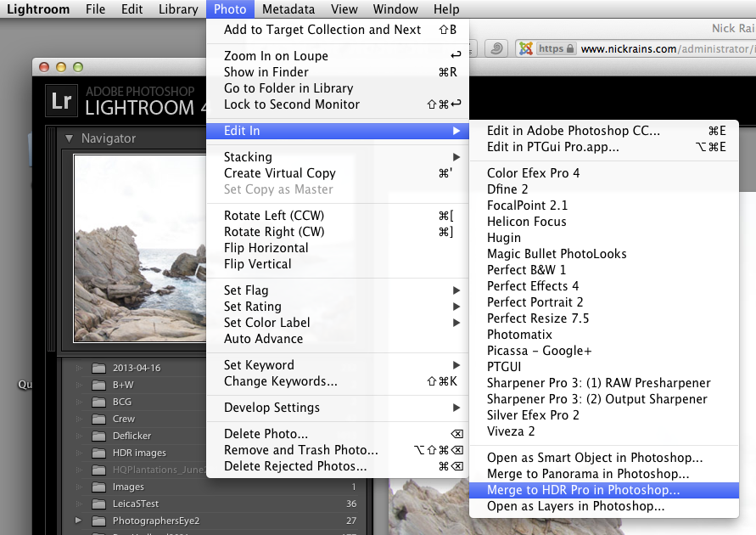Open the Edit menu in menu bar
Viewport: 756px width, 535px height.
click(132, 9)
